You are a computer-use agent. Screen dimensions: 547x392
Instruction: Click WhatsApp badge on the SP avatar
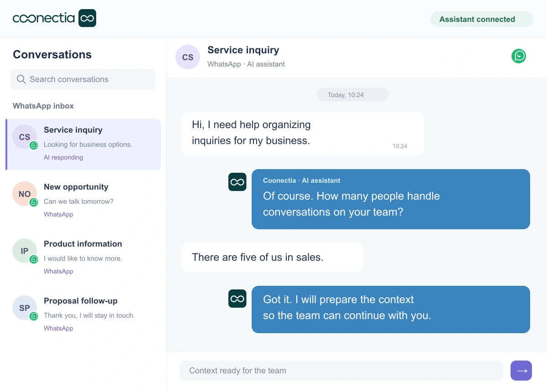click(x=34, y=316)
